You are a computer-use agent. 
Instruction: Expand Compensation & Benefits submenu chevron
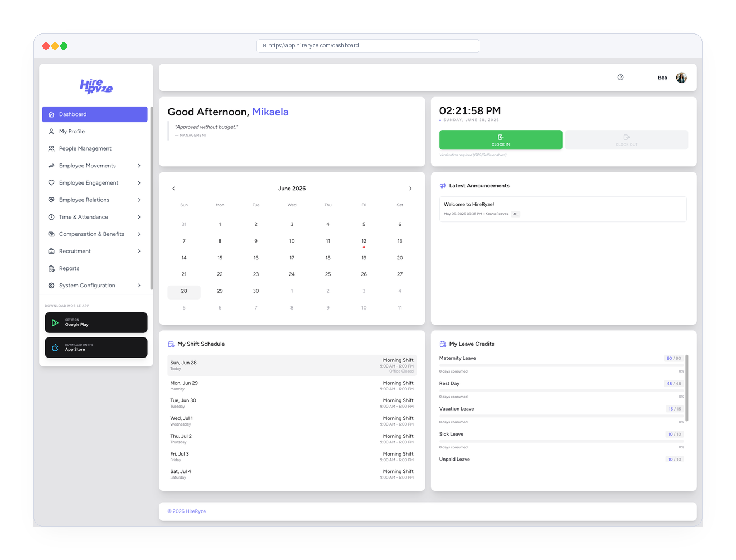click(139, 234)
